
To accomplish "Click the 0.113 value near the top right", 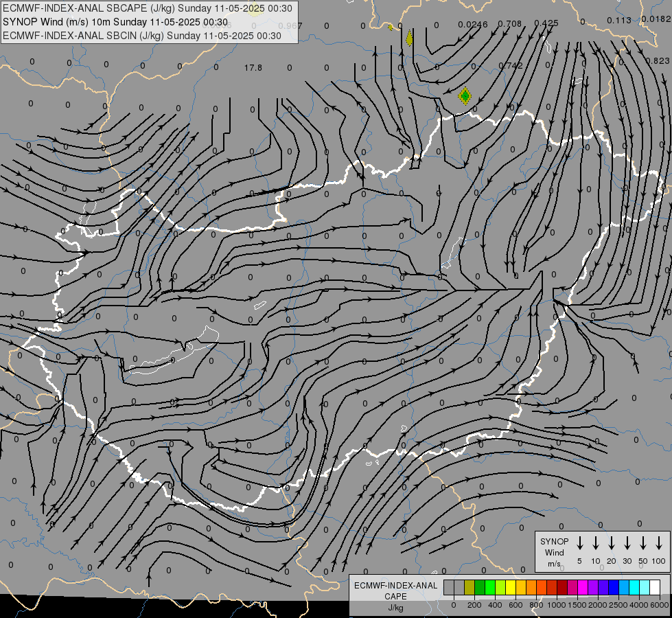I will [619, 20].
